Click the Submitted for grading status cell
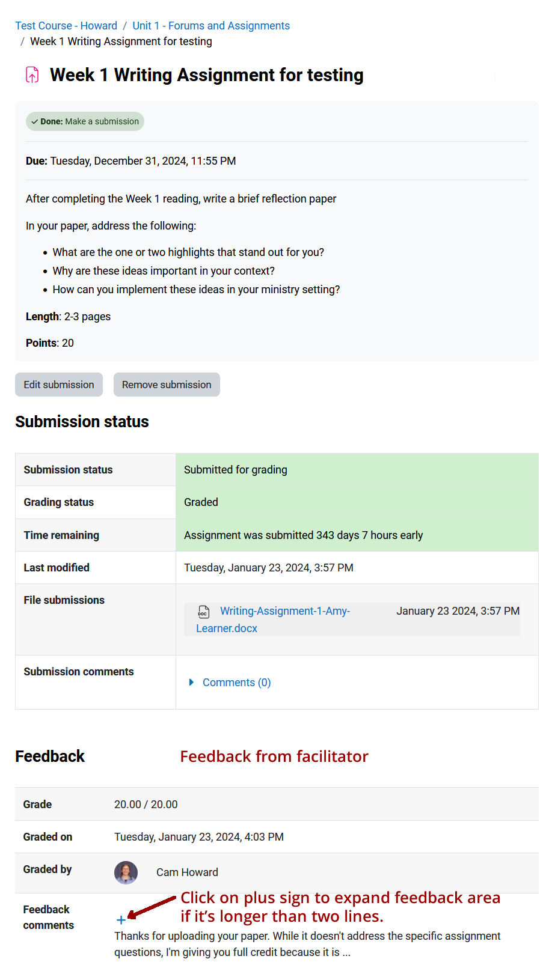 pyautogui.click(x=235, y=469)
